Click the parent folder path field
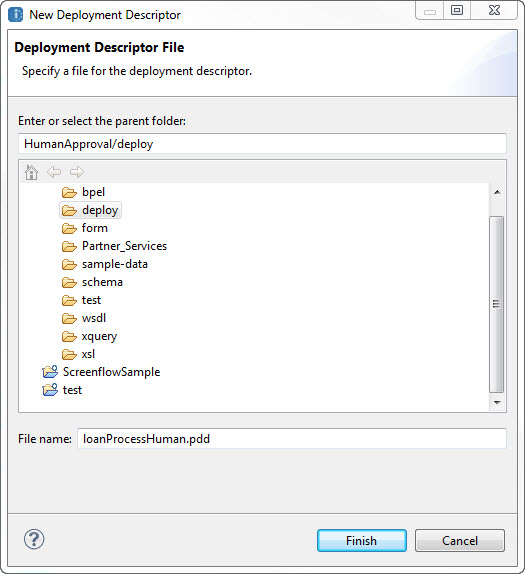 point(262,144)
